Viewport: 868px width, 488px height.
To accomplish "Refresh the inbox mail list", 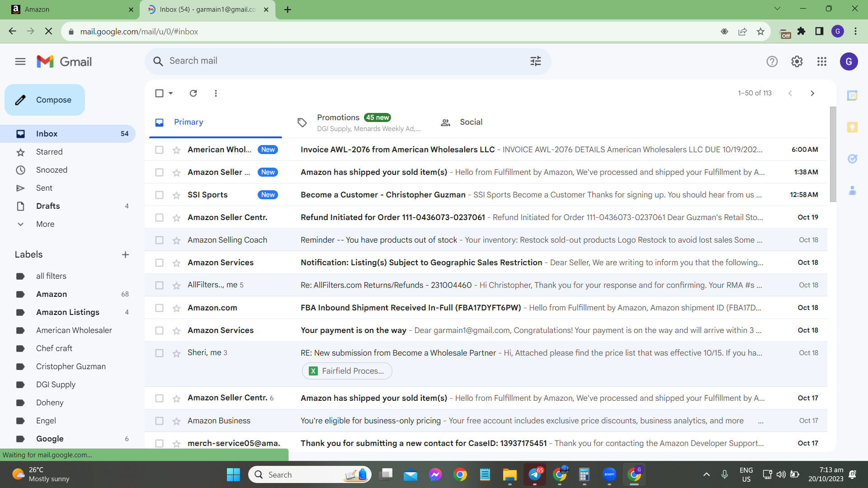I will pos(193,93).
